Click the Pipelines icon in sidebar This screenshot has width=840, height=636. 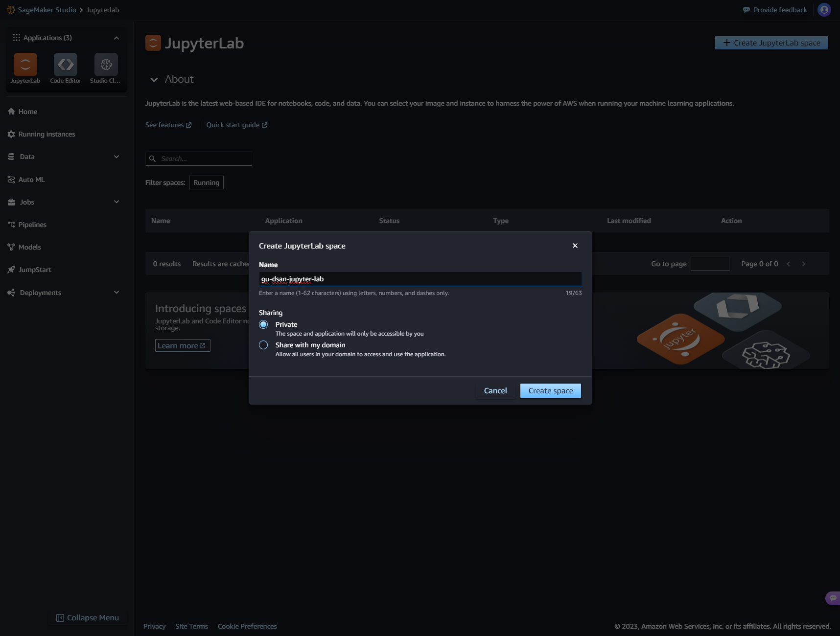(x=11, y=225)
